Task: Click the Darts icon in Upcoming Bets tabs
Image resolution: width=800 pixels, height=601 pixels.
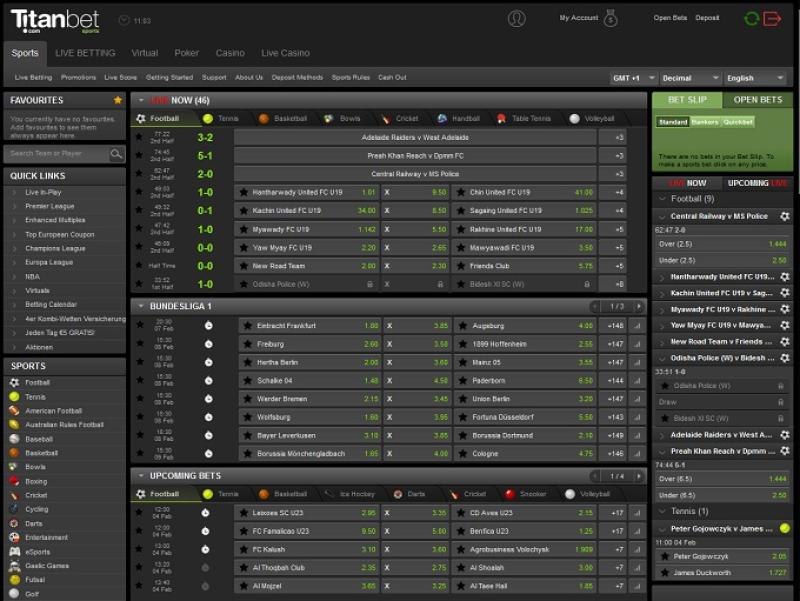Action: (x=398, y=494)
